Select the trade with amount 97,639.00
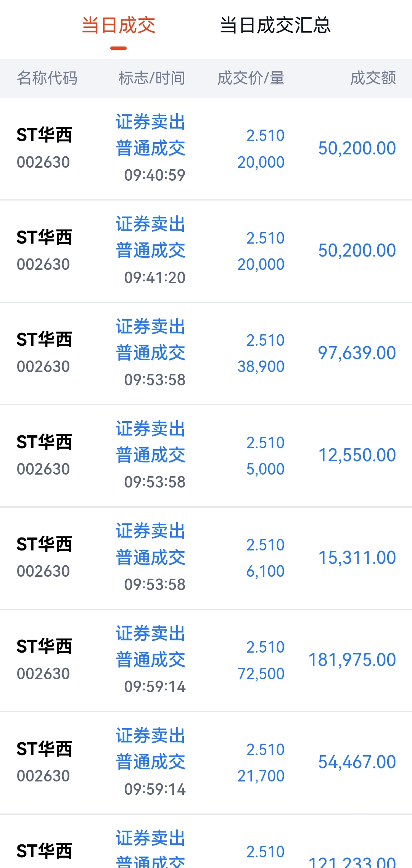The width and height of the screenshot is (412, 868). point(206,353)
